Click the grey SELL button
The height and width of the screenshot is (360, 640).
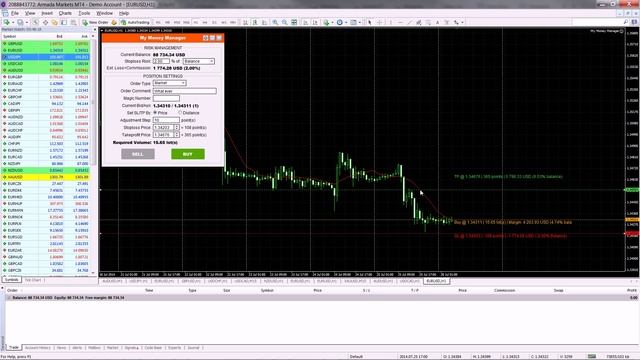[x=138, y=154]
